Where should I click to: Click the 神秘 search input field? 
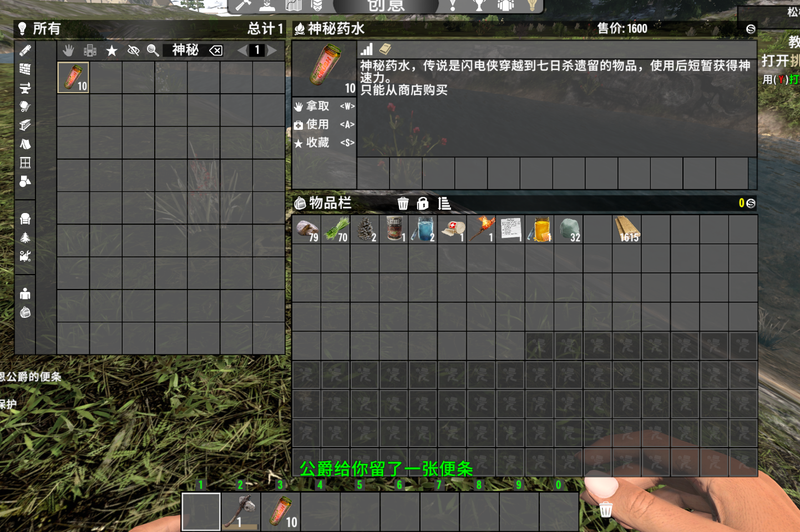click(185, 50)
